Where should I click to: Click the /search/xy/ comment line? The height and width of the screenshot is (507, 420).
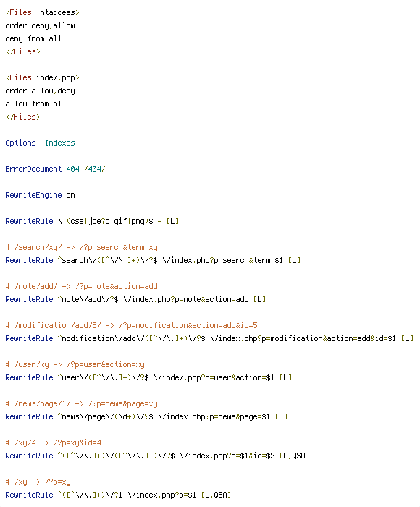82,248
